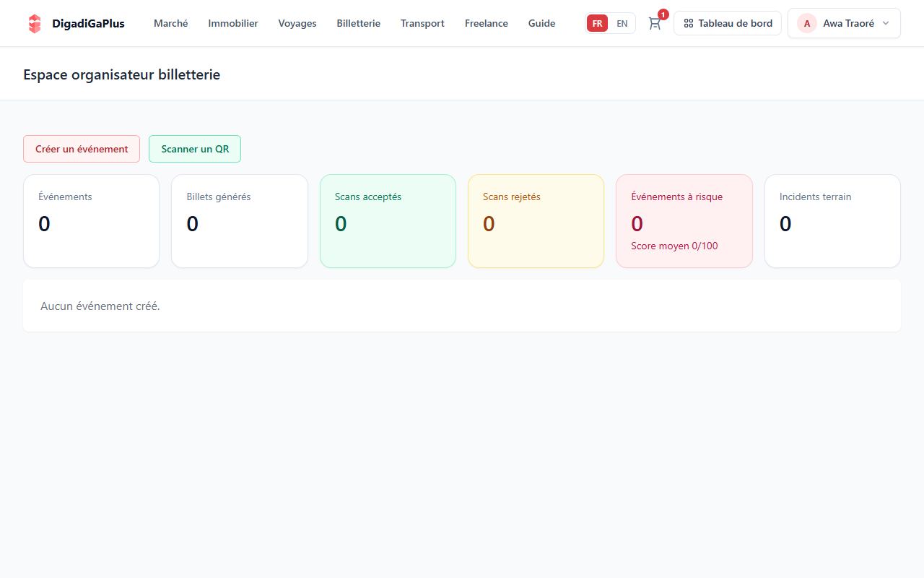Expand the Awa Traoré account chevron
The image size is (924, 578).
point(886,23)
